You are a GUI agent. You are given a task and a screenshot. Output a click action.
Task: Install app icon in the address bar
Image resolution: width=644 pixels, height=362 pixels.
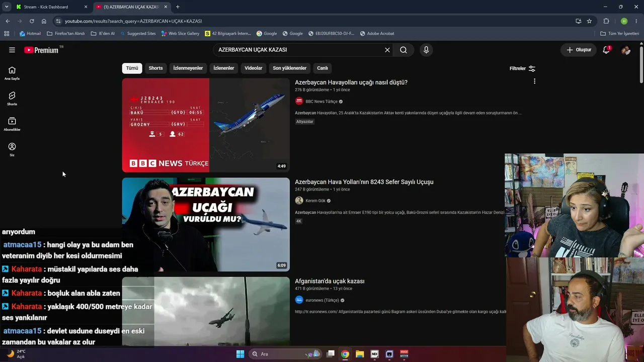578,21
